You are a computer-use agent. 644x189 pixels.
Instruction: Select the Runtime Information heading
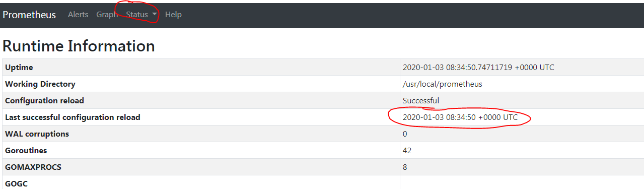tap(79, 46)
